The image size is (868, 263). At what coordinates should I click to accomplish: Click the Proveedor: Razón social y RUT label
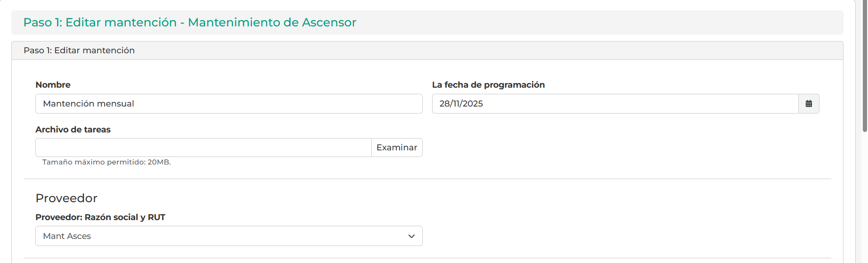pyautogui.click(x=100, y=217)
